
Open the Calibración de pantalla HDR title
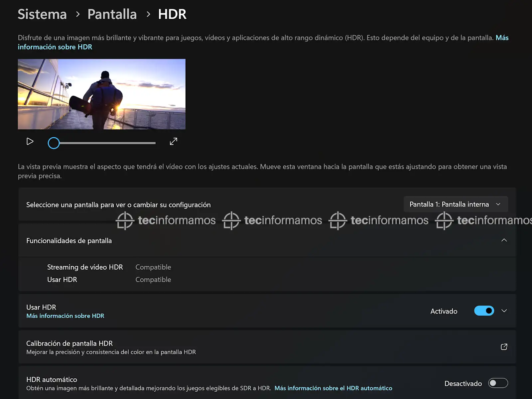pos(69,343)
